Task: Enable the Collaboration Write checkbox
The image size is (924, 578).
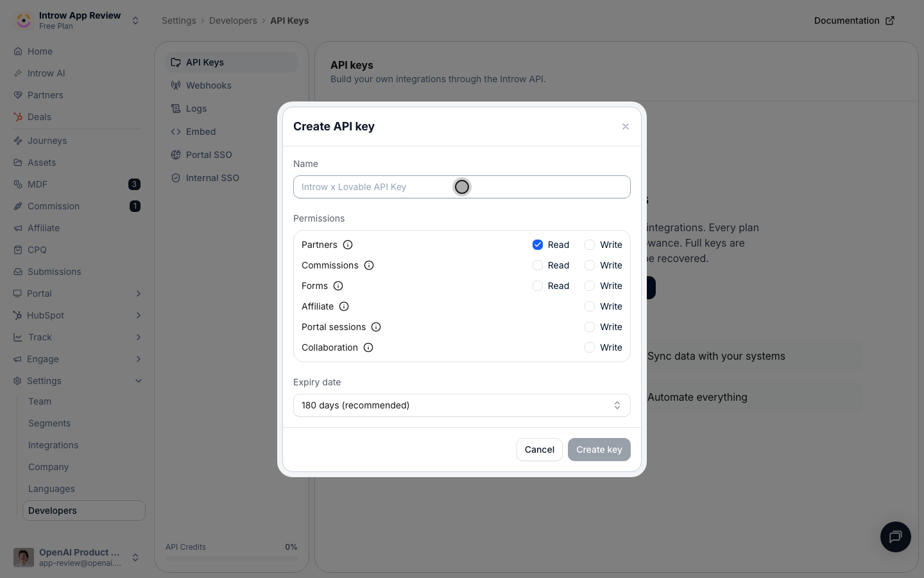Action: click(x=590, y=347)
